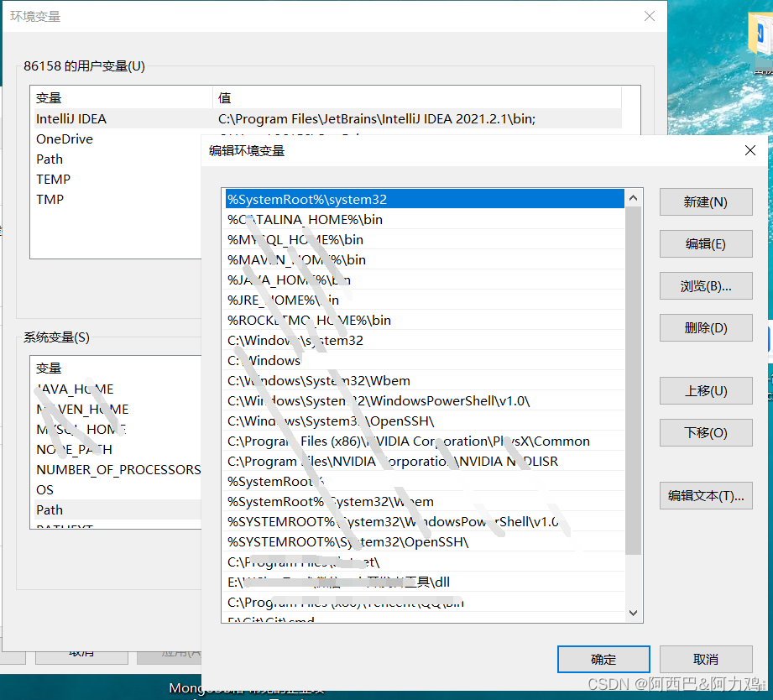Delete the entry with 删除(D)
This screenshot has height=700, width=773.
[706, 328]
